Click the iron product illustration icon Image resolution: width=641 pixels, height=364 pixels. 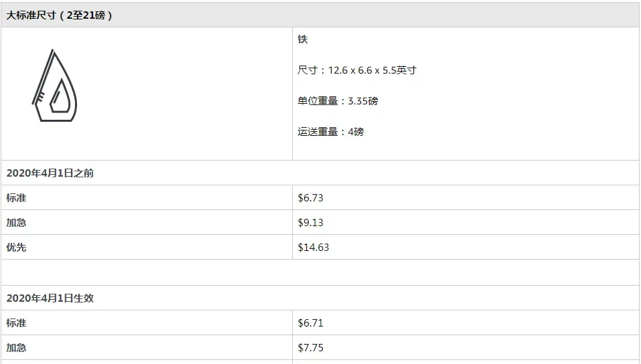click(x=55, y=86)
